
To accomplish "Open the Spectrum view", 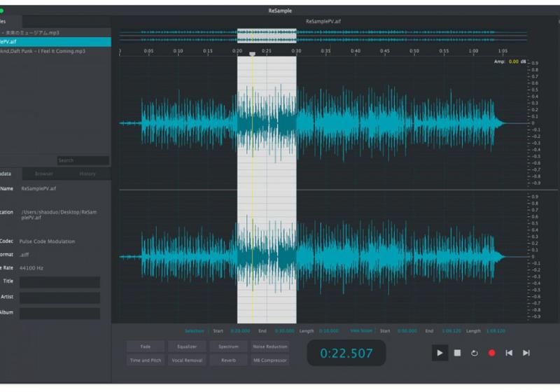I will click(228, 346).
